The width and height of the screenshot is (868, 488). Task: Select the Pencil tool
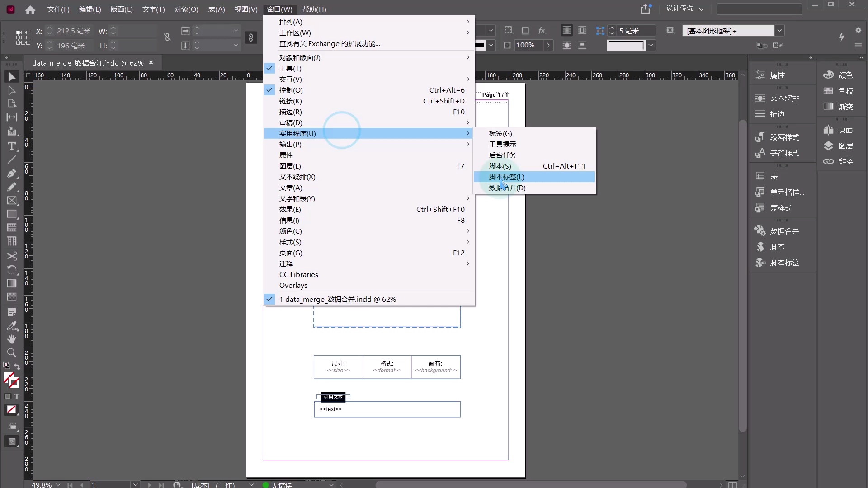pyautogui.click(x=12, y=187)
